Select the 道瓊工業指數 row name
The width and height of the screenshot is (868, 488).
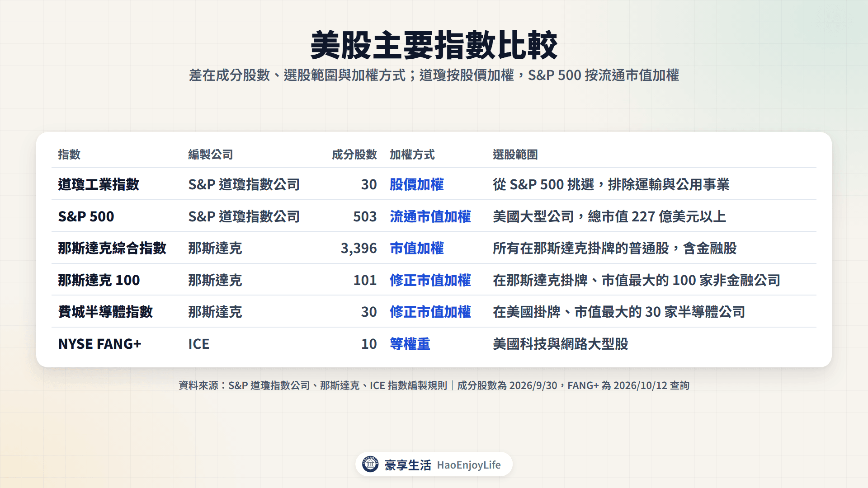click(x=99, y=184)
